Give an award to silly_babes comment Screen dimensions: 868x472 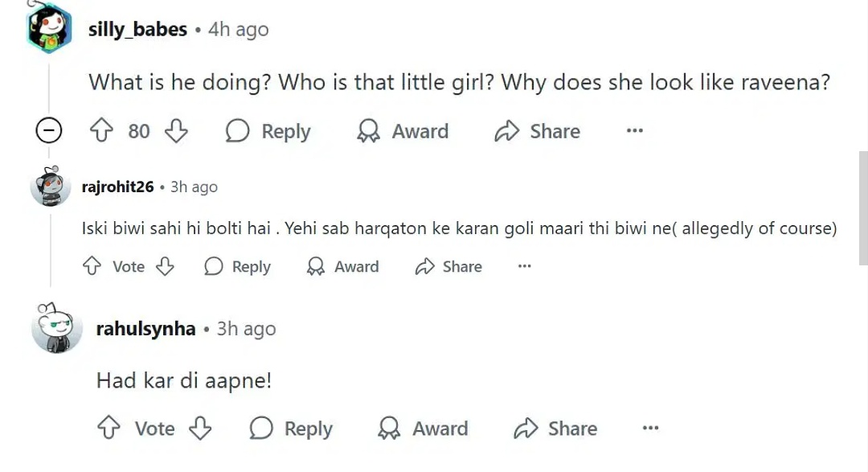pyautogui.click(x=403, y=131)
